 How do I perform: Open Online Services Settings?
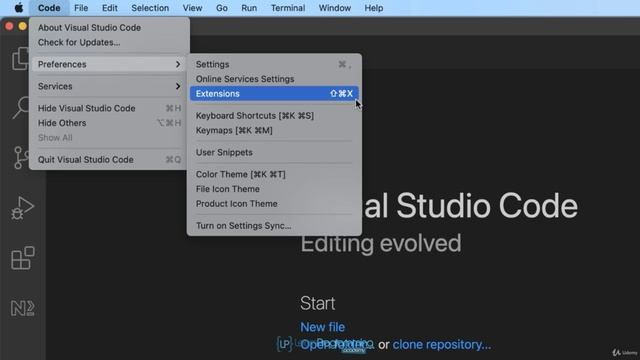(274, 79)
